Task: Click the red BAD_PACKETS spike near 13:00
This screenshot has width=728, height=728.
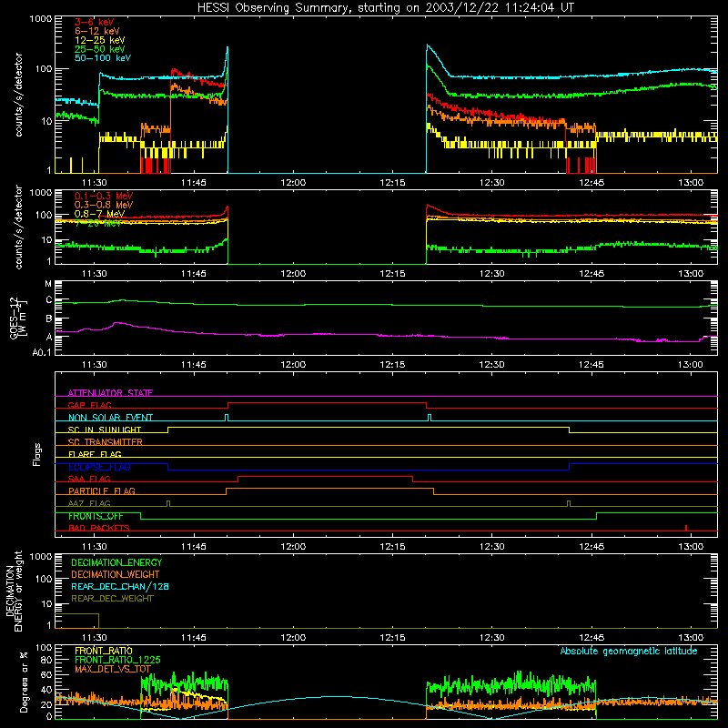Action: [x=686, y=528]
